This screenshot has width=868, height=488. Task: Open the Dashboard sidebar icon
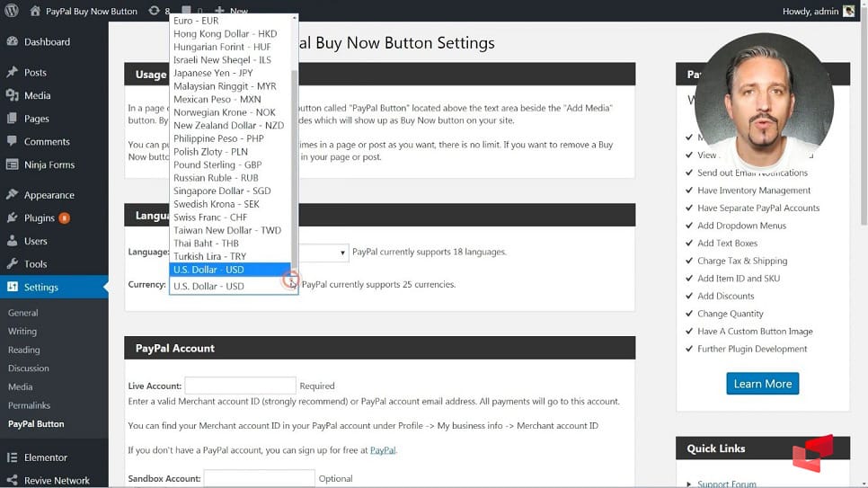pos(12,41)
